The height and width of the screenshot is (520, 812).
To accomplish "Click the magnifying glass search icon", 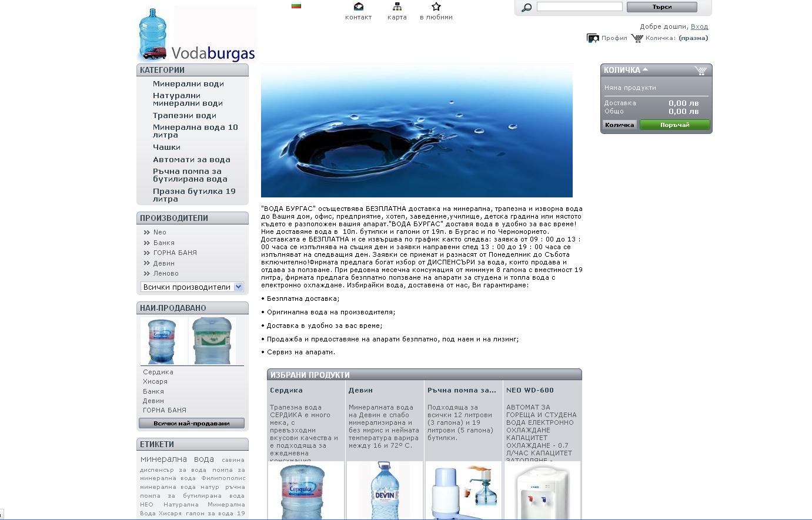I will [x=526, y=7].
